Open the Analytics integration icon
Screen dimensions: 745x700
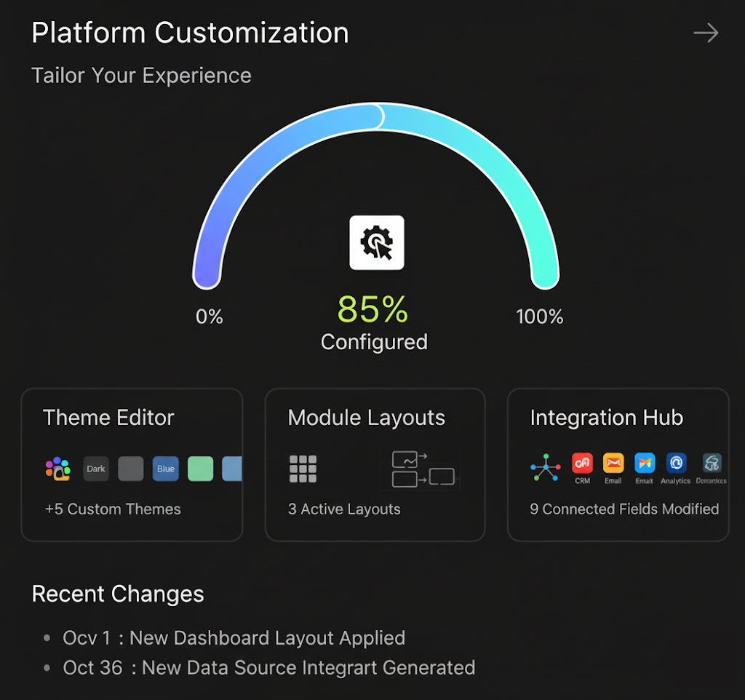(676, 464)
